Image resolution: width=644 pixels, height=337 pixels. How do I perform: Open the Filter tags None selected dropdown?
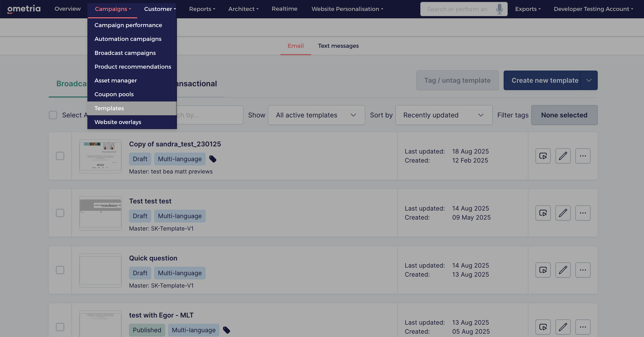pos(564,115)
